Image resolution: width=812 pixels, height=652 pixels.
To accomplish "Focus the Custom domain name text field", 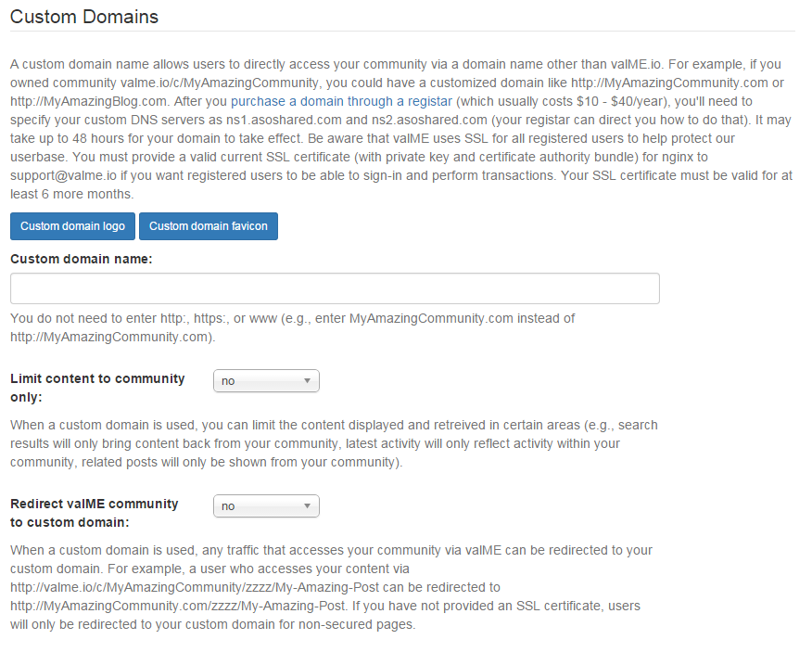I will (x=335, y=288).
